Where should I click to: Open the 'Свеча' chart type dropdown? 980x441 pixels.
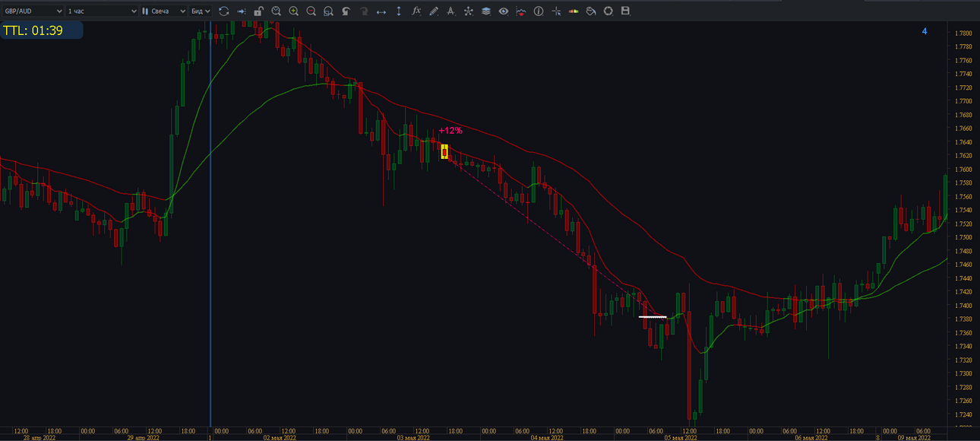pos(163,11)
